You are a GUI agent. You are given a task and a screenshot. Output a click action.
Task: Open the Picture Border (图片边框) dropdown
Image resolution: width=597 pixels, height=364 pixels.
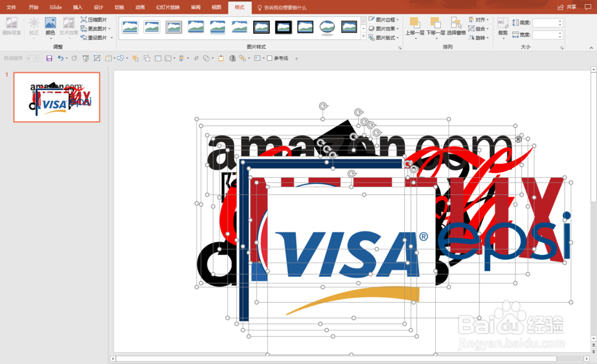(x=384, y=20)
